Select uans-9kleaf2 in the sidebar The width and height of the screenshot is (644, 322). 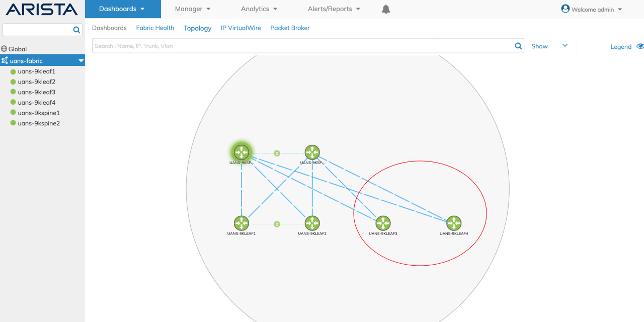pyautogui.click(x=36, y=82)
